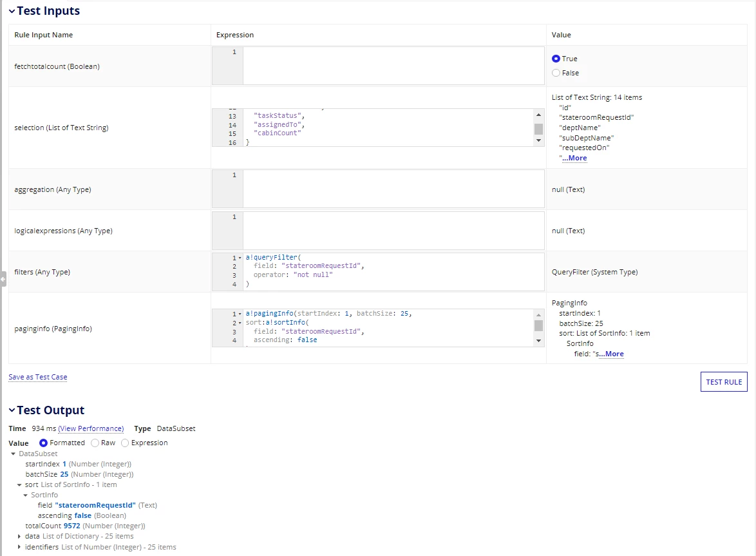Click Rule Input Name column header
The height and width of the screenshot is (556, 756).
point(43,35)
